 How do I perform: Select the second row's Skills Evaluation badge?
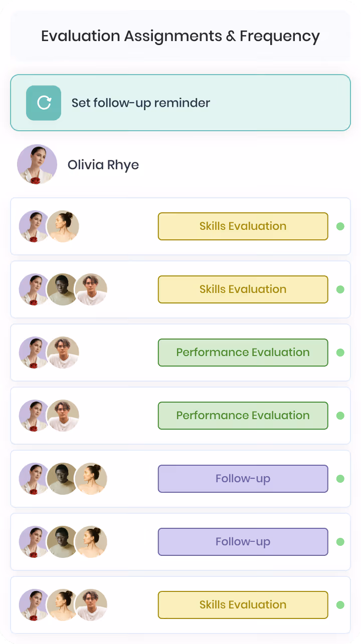click(x=243, y=289)
